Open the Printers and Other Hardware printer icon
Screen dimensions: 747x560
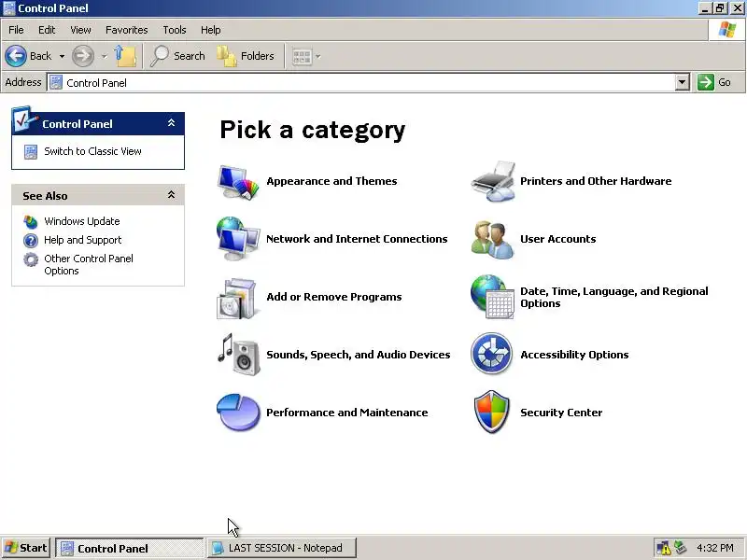pyautogui.click(x=493, y=181)
